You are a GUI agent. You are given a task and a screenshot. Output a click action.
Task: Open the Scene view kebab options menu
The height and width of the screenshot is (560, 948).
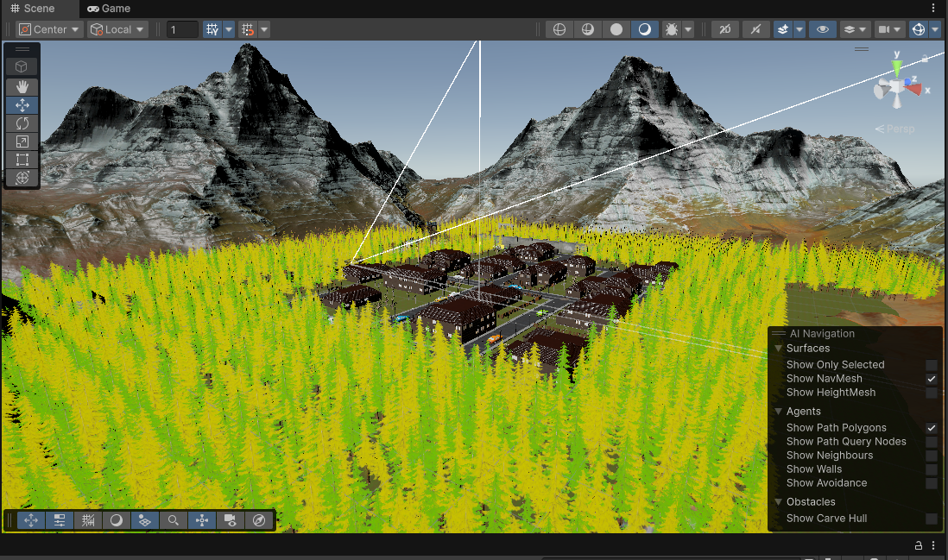933,8
